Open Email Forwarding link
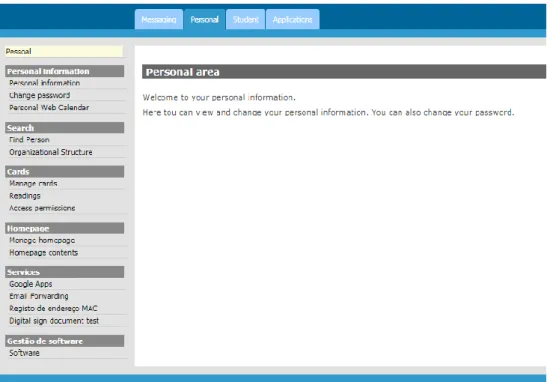Image resolution: width=553 pixels, height=382 pixels. [x=39, y=296]
